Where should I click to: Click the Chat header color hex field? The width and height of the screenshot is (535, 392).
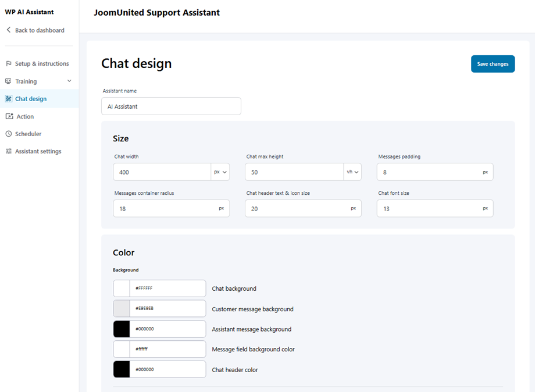click(x=167, y=369)
